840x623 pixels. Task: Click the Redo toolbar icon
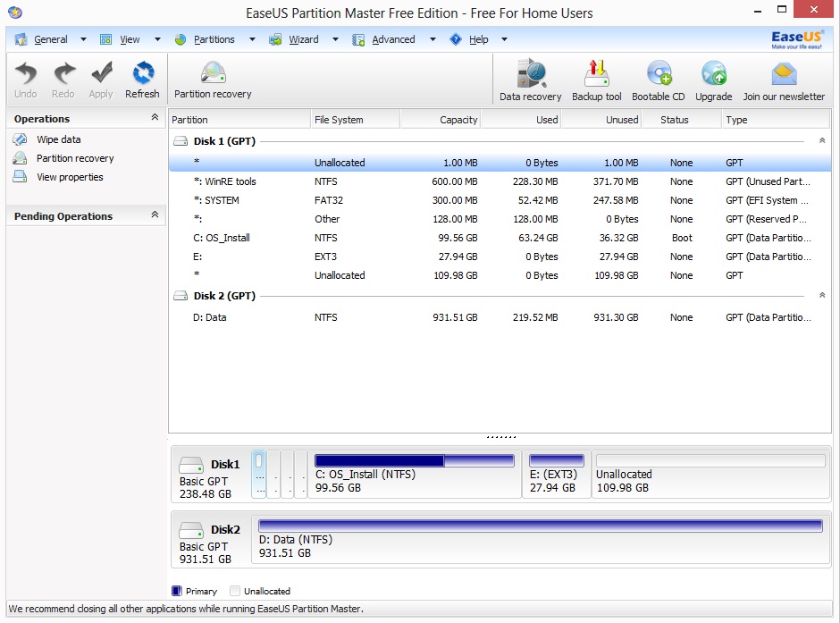[63, 73]
